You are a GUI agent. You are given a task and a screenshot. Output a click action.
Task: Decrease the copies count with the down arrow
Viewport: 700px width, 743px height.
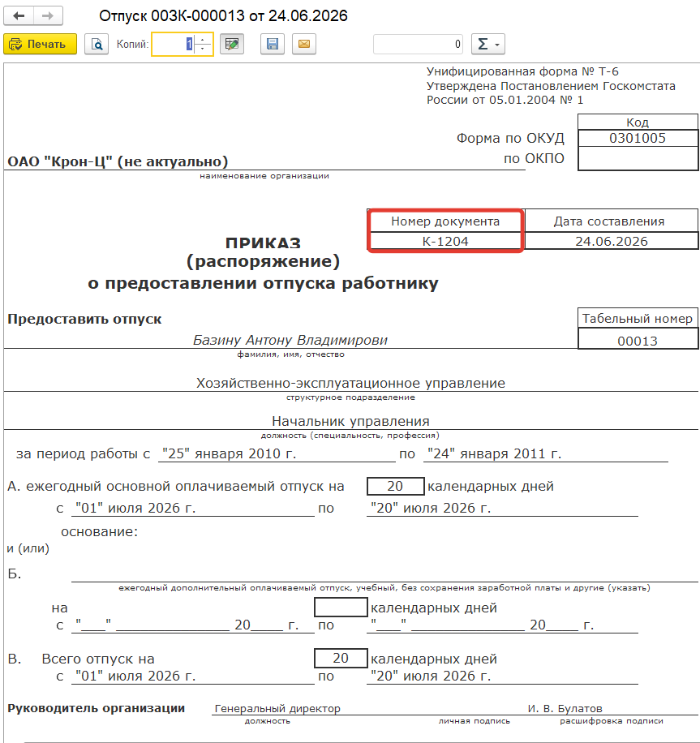[203, 49]
